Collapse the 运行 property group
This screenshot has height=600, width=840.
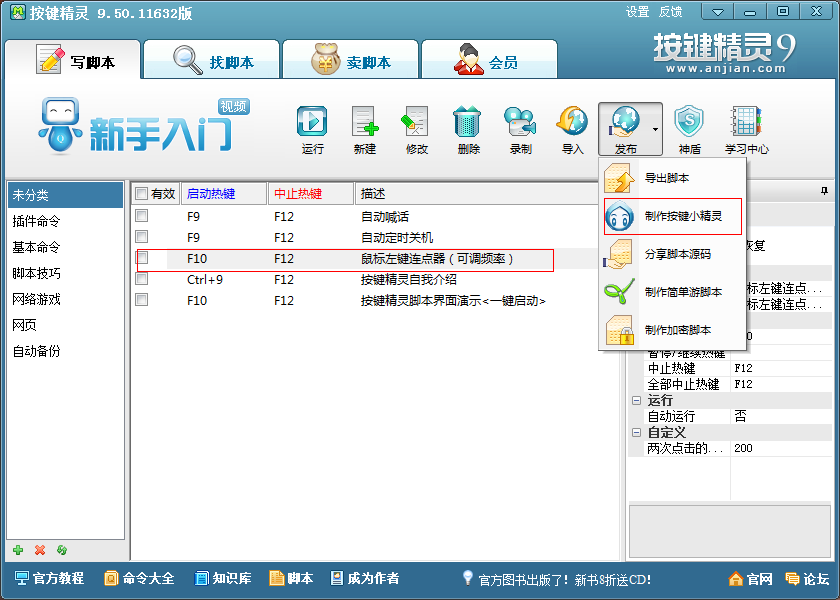(x=636, y=400)
